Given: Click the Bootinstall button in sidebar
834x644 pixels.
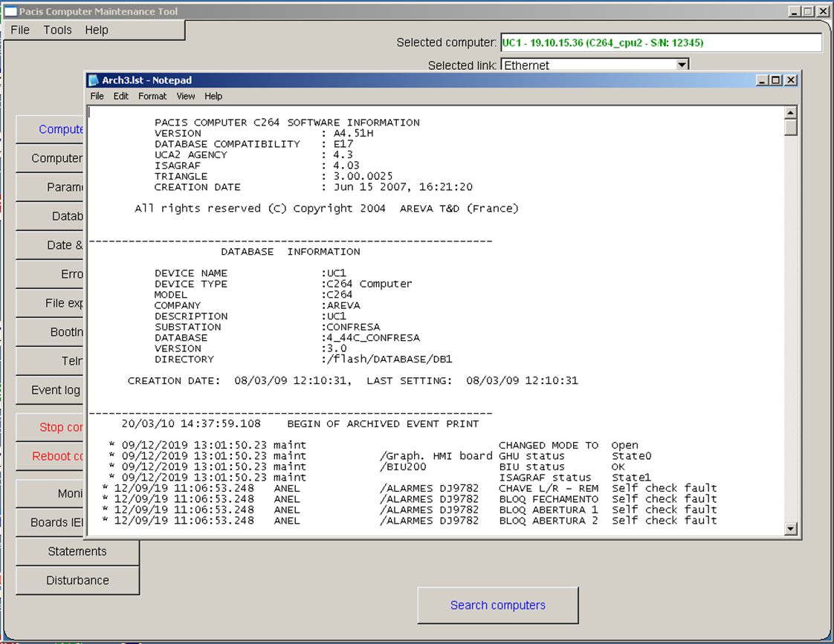Looking at the screenshot, I should coord(50,332).
